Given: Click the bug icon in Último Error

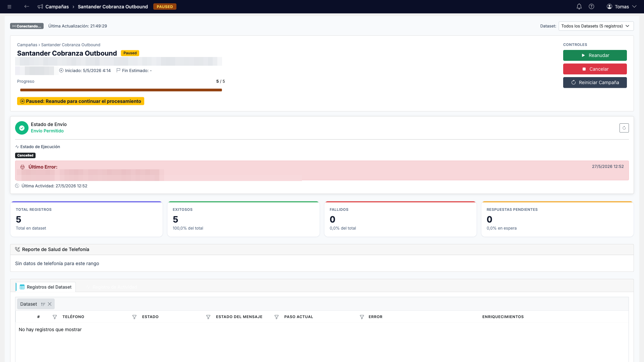Looking at the screenshot, I should (x=22, y=167).
